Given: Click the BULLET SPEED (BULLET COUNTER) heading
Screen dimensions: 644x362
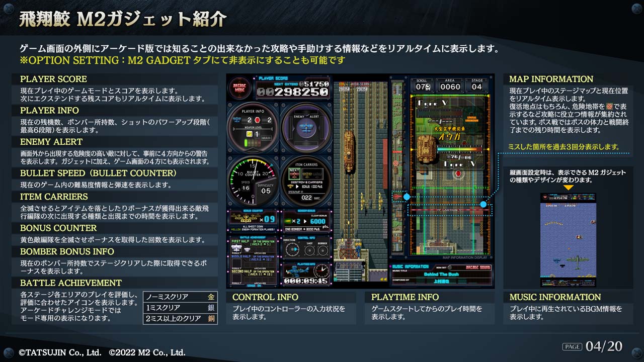Looking at the screenshot, I should (x=99, y=173).
